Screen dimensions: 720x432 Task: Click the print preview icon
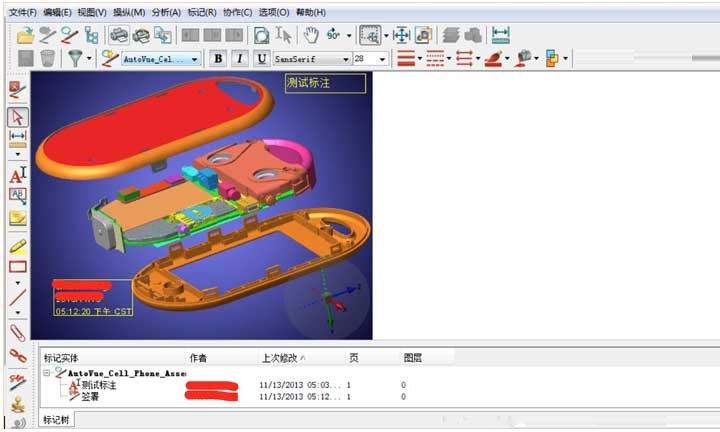click(141, 35)
